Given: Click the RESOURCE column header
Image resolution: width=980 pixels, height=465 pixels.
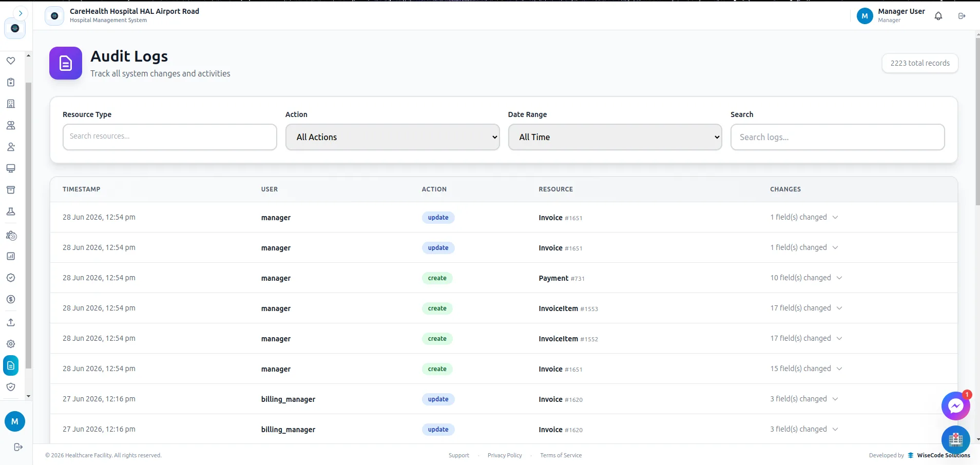Looking at the screenshot, I should click(556, 189).
